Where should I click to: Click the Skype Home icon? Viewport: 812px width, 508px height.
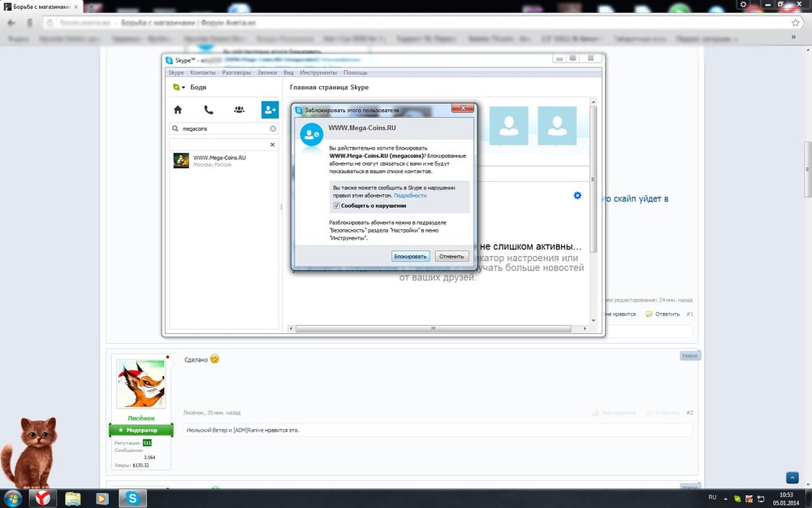click(178, 110)
